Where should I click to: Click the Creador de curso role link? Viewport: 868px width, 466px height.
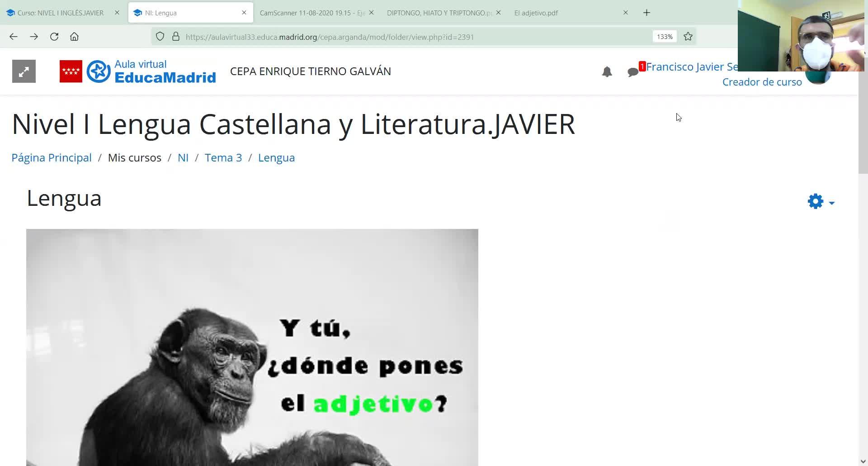[x=762, y=82]
